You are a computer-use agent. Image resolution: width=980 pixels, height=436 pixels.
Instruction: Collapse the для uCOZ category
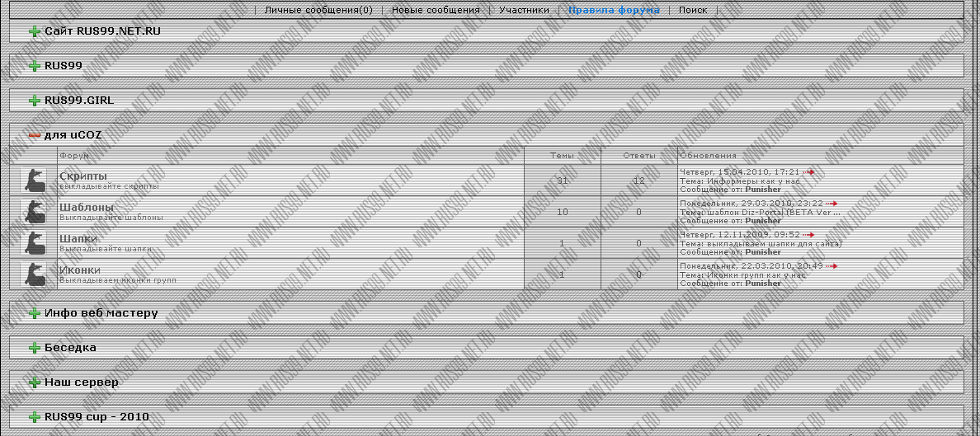coord(35,135)
